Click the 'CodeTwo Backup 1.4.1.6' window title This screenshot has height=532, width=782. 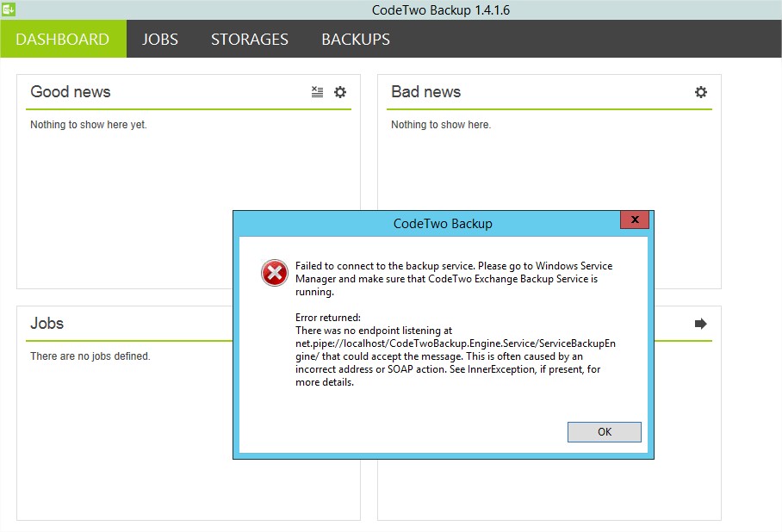(x=441, y=10)
